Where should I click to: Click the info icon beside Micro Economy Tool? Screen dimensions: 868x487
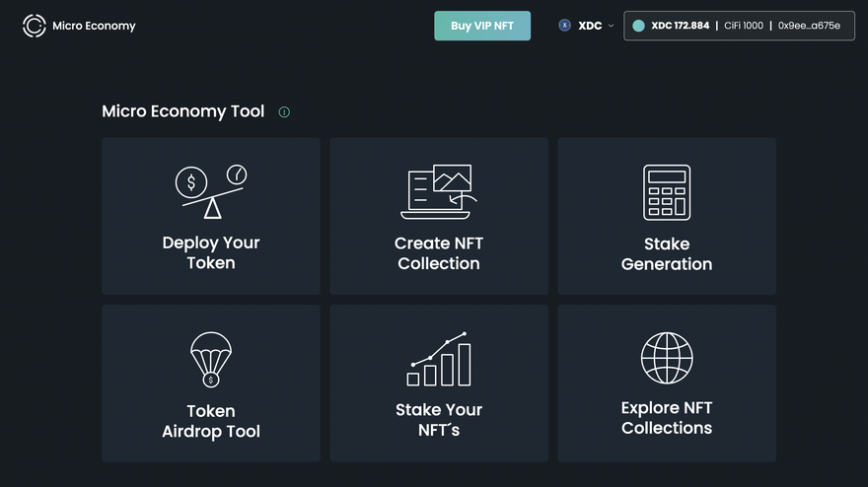coord(284,112)
